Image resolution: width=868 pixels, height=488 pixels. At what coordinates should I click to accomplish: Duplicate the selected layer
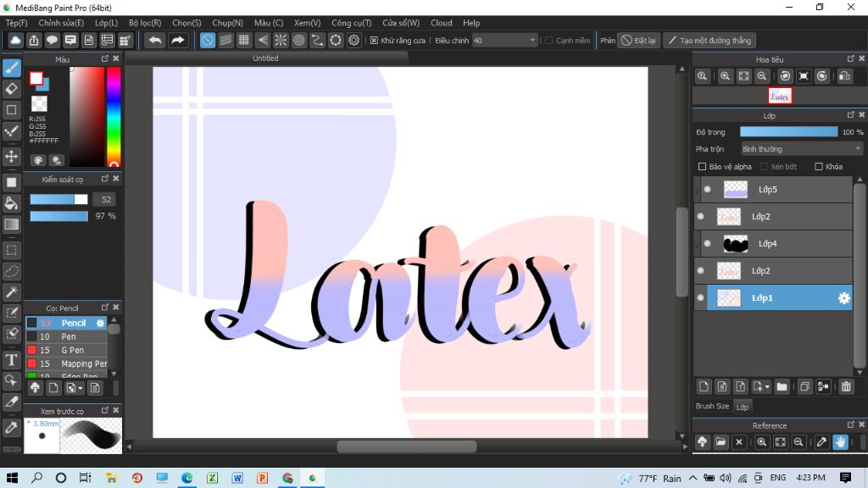point(805,386)
